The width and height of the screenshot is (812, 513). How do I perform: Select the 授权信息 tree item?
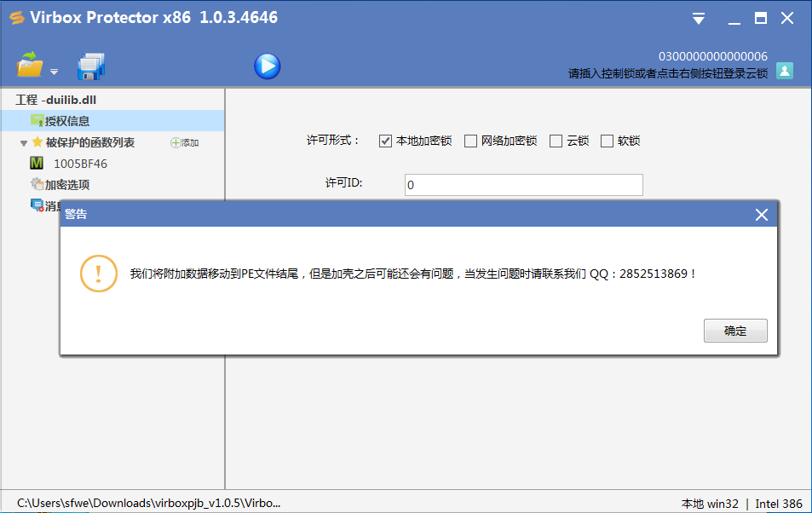click(x=112, y=121)
